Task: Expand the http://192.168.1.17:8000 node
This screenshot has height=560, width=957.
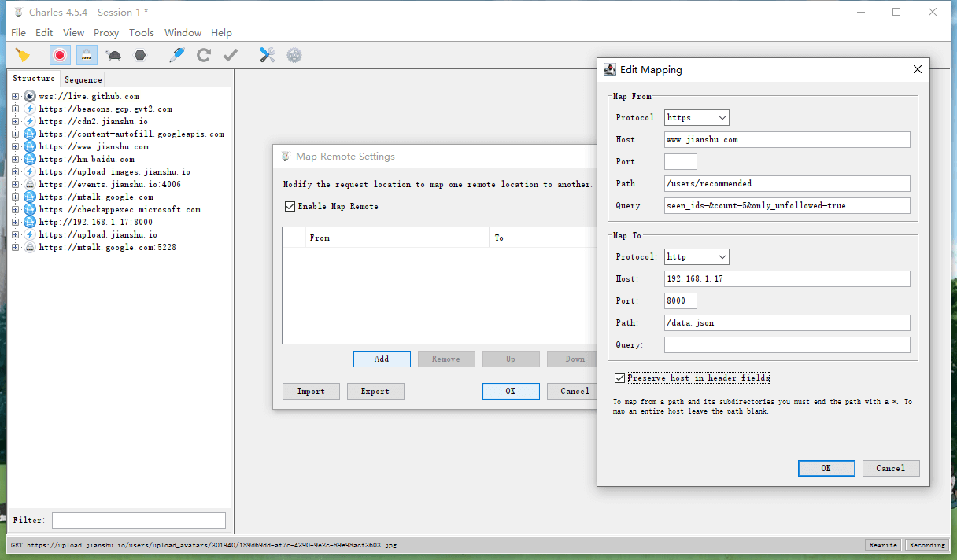Action: 16,222
